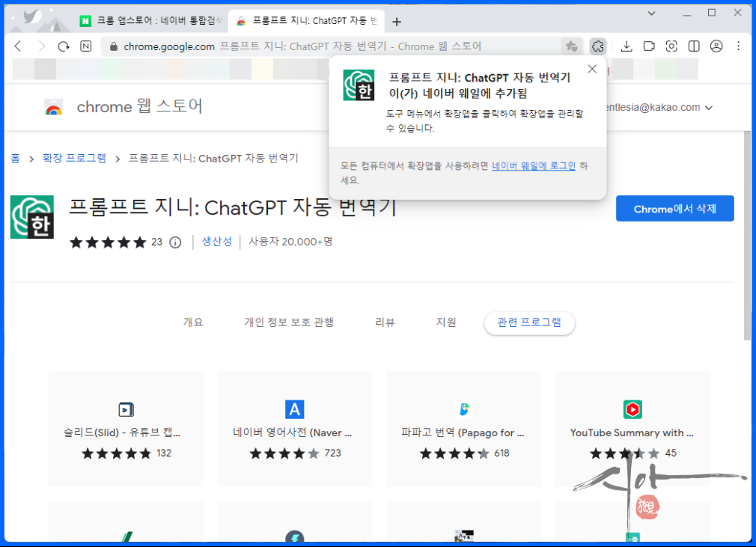The width and height of the screenshot is (756, 547).
Task: Select the 프롬프트 지니 browser tab
Action: (x=307, y=21)
